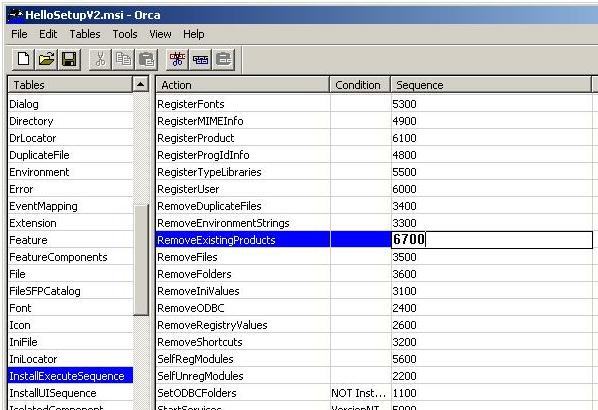The height and width of the screenshot is (410, 598).
Task: Click the SetODBCFolders condition cell NOT Inst...
Action: click(x=360, y=393)
